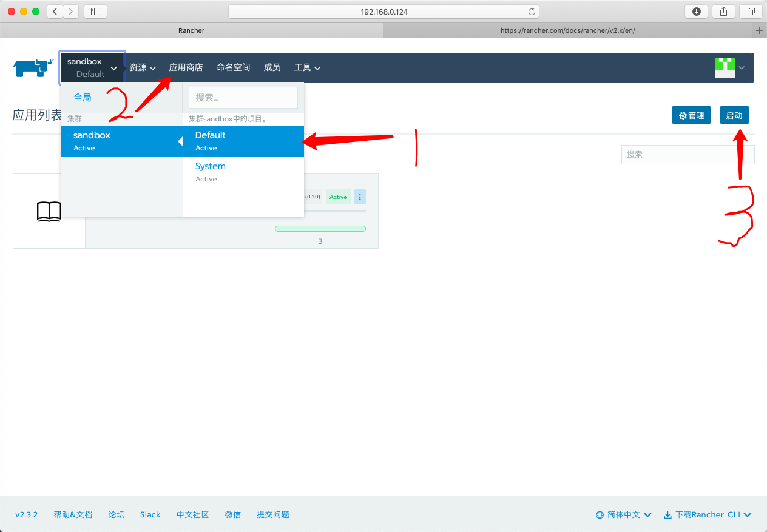The height and width of the screenshot is (532, 767).
Task: Click the (0.1.0) version label
Action: (x=313, y=197)
